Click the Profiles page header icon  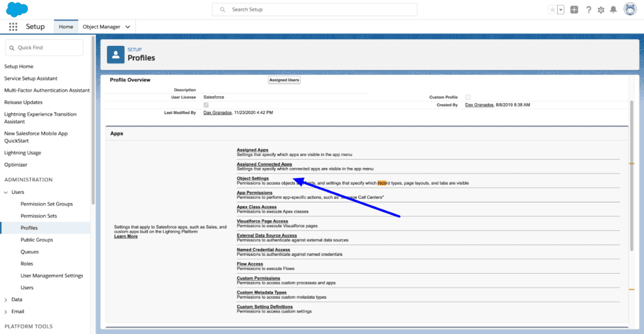point(116,55)
